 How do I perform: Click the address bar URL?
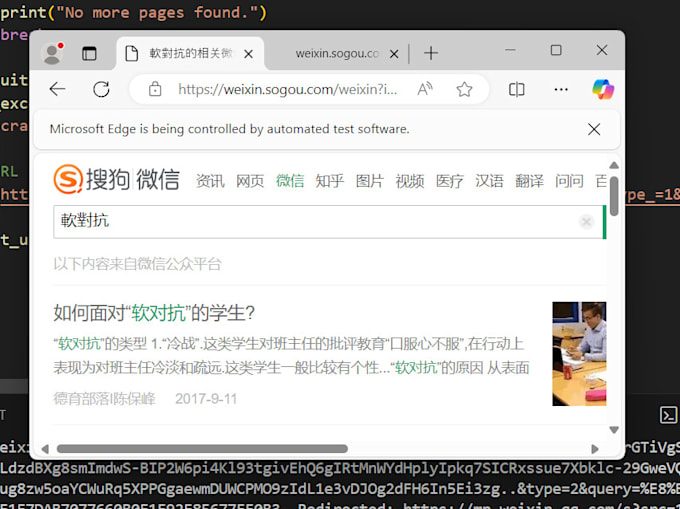pyautogui.click(x=288, y=89)
